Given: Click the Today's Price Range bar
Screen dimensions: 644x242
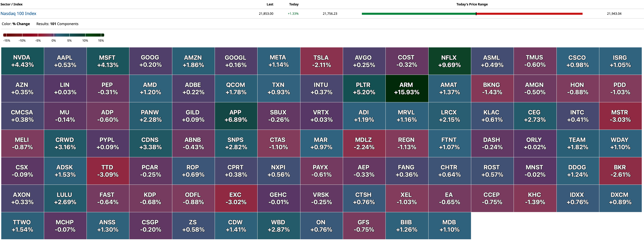Looking at the screenshot, I should coord(472,14).
